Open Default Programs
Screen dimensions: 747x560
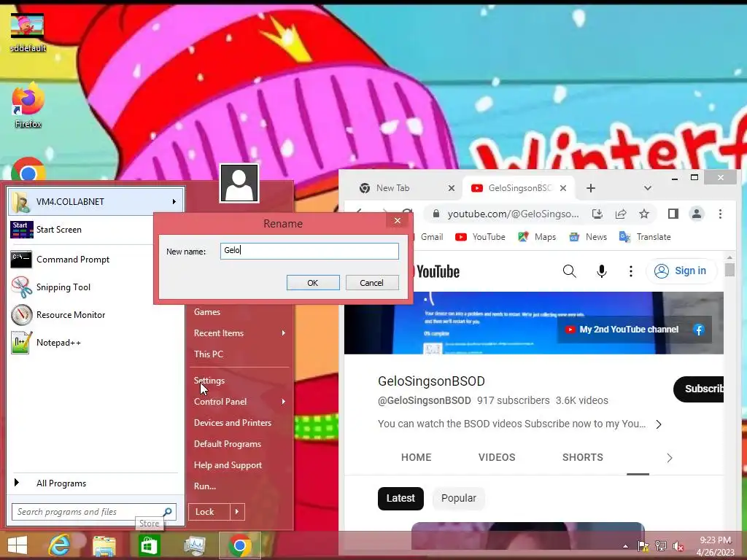coord(228,444)
